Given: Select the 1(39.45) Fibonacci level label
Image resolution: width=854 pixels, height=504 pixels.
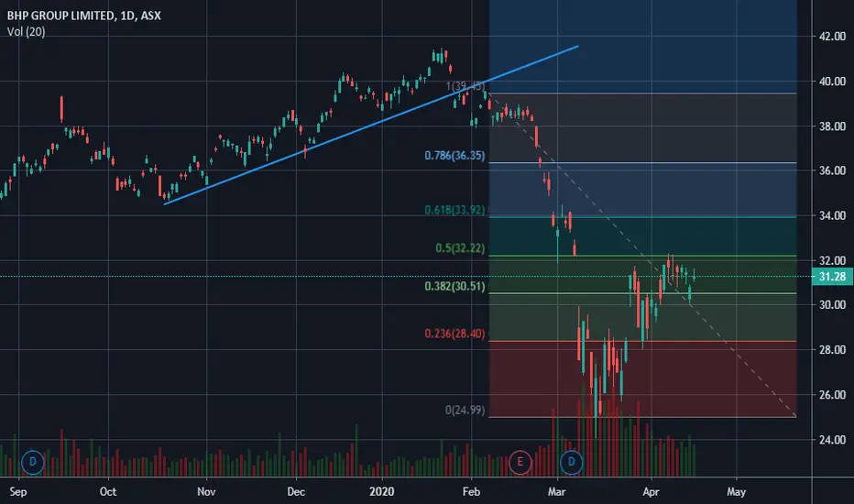Looking at the screenshot, I should pyautogui.click(x=465, y=86).
